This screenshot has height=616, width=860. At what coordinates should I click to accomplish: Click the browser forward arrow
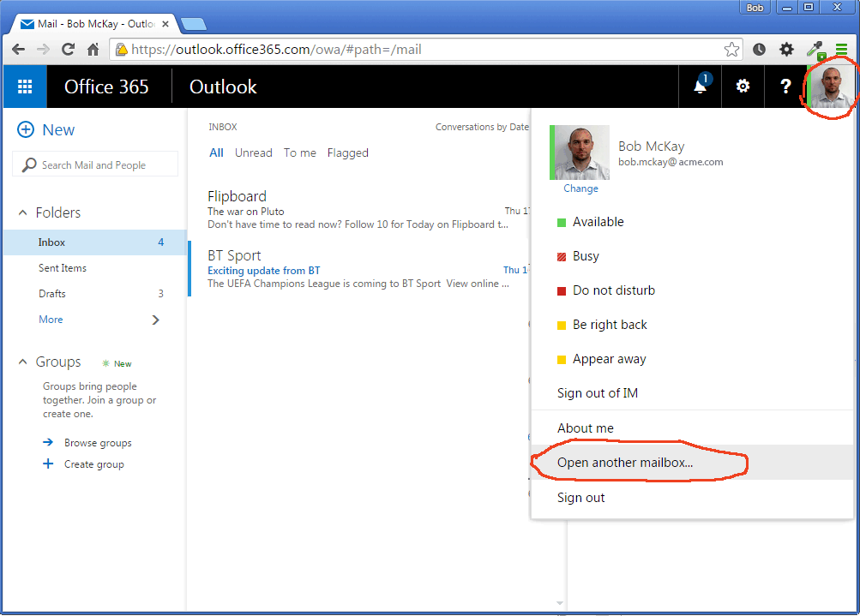pos(43,50)
